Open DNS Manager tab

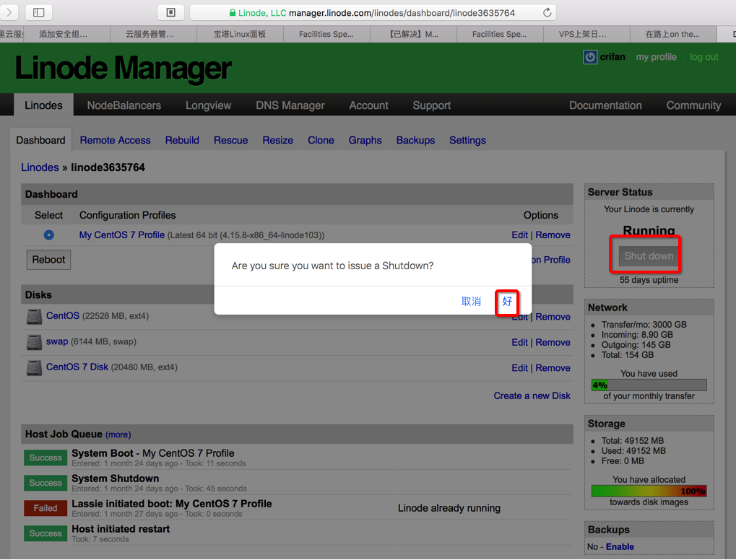290,105
